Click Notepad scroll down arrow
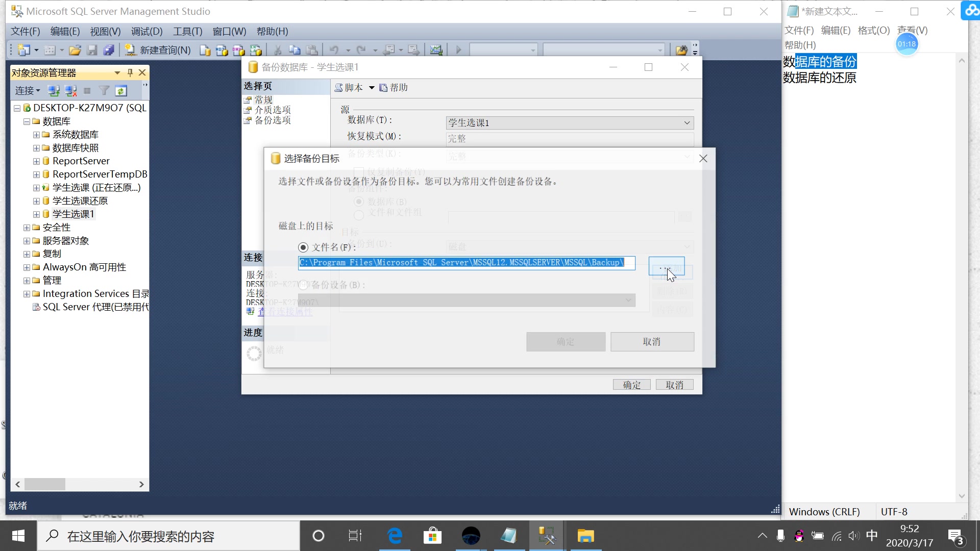 [x=962, y=496]
